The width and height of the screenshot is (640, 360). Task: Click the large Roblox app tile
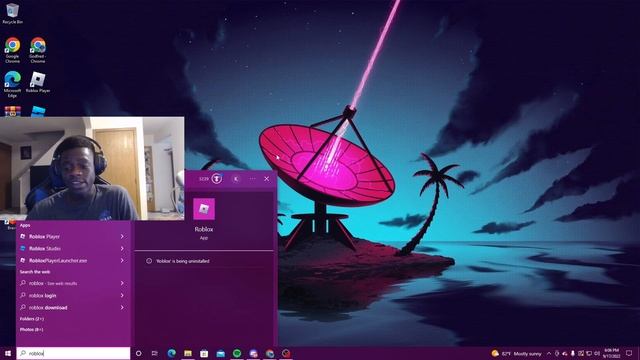click(x=204, y=209)
